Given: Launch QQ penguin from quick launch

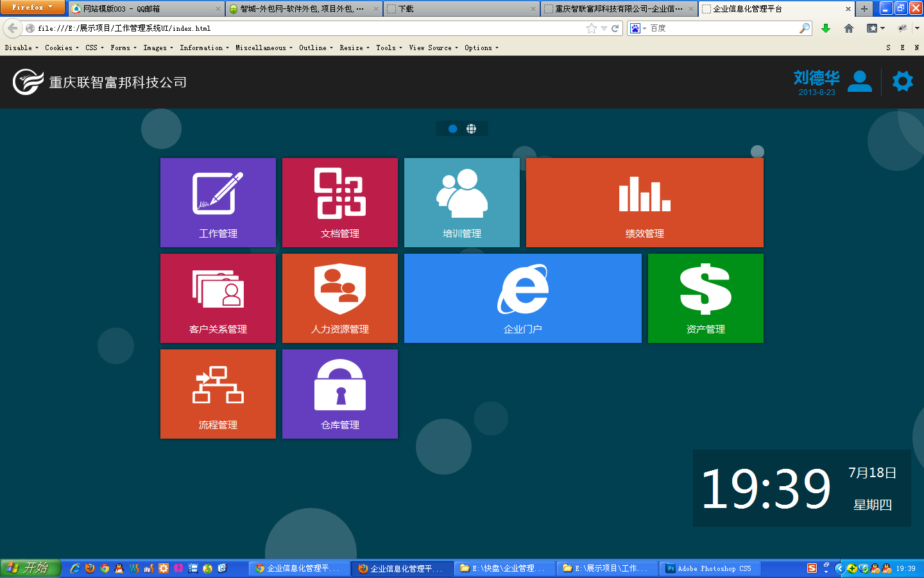Looking at the screenshot, I should [x=119, y=568].
